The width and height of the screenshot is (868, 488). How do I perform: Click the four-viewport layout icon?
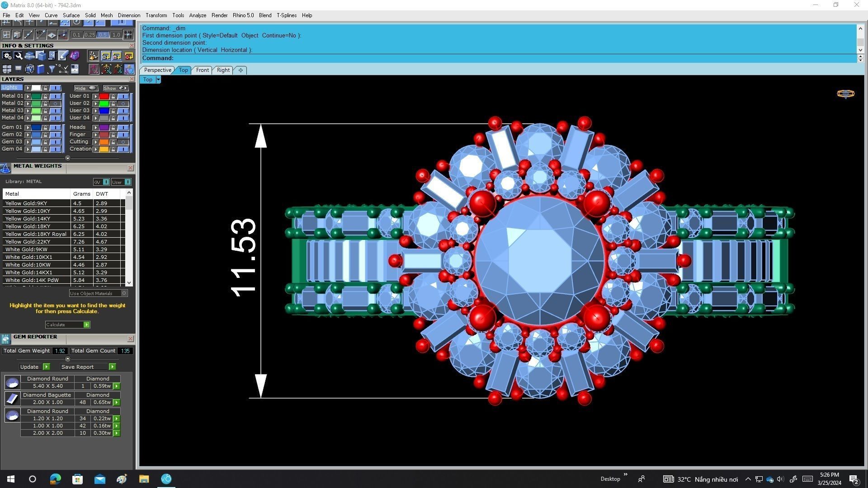[x=7, y=69]
